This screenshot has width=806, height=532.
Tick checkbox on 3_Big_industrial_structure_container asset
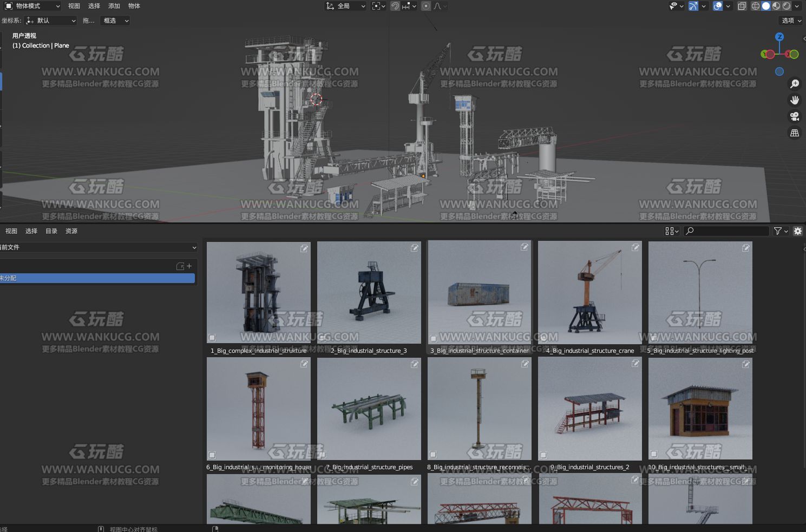(433, 339)
